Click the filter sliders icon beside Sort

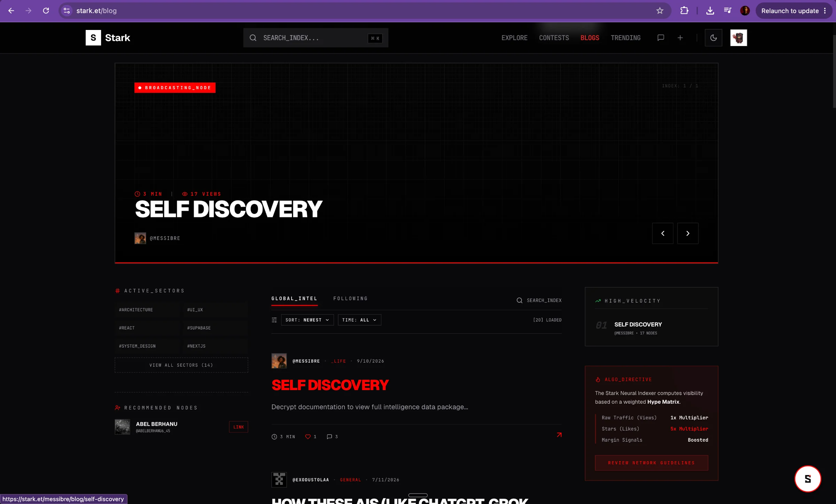point(274,320)
